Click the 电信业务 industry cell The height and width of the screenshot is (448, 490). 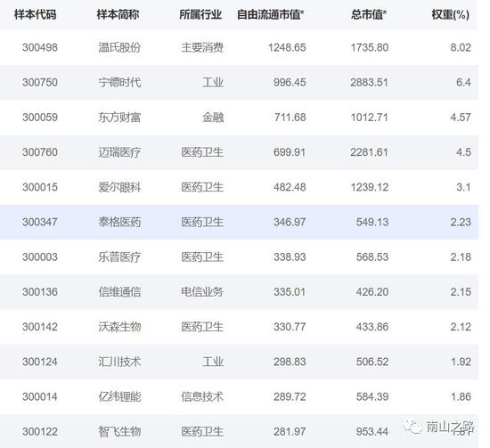202,292
